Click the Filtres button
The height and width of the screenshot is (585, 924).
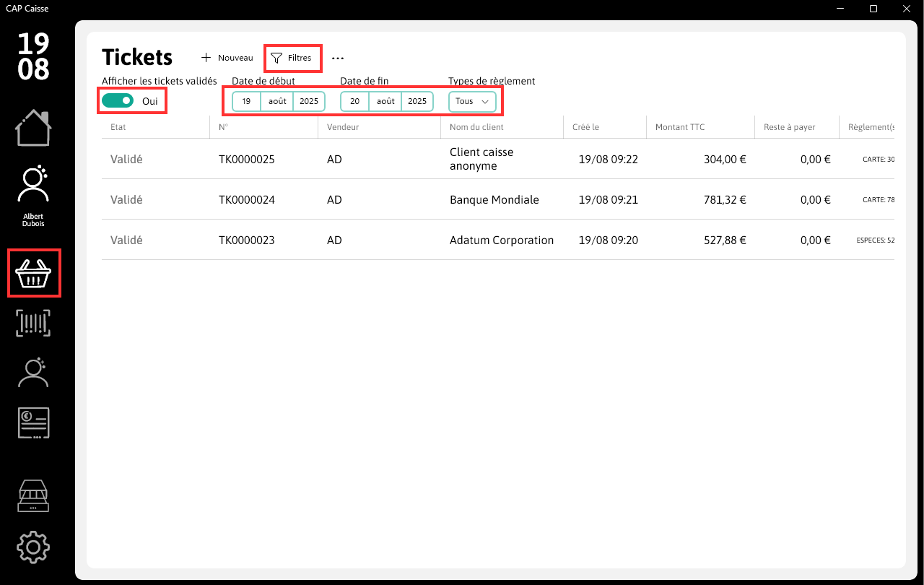(x=292, y=58)
